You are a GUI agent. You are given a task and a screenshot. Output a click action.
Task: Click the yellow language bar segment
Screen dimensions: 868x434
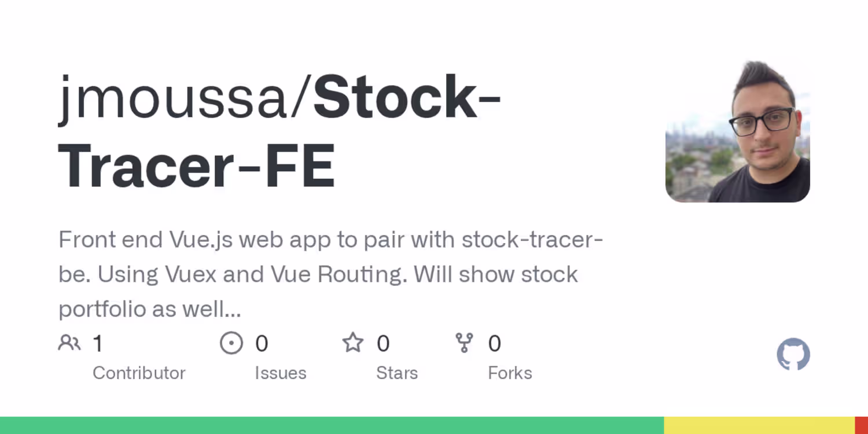[759, 425]
